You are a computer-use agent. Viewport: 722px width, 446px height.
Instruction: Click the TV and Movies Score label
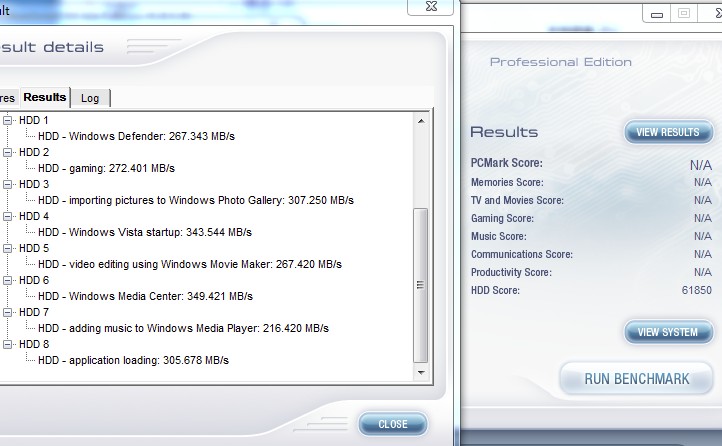click(x=517, y=200)
